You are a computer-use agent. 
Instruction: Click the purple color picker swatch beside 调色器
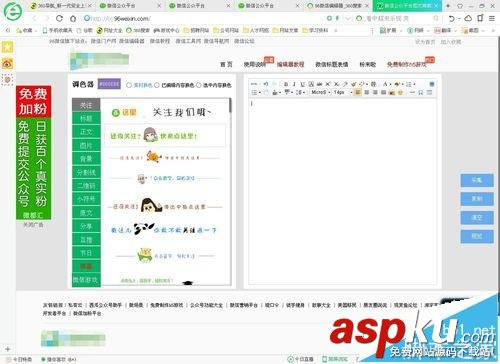point(109,84)
